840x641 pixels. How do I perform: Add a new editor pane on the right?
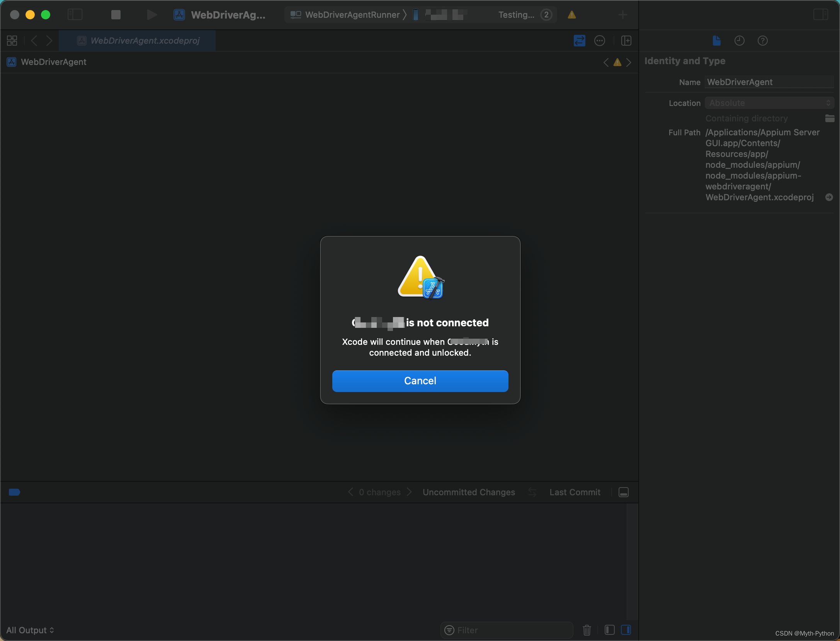pos(626,41)
